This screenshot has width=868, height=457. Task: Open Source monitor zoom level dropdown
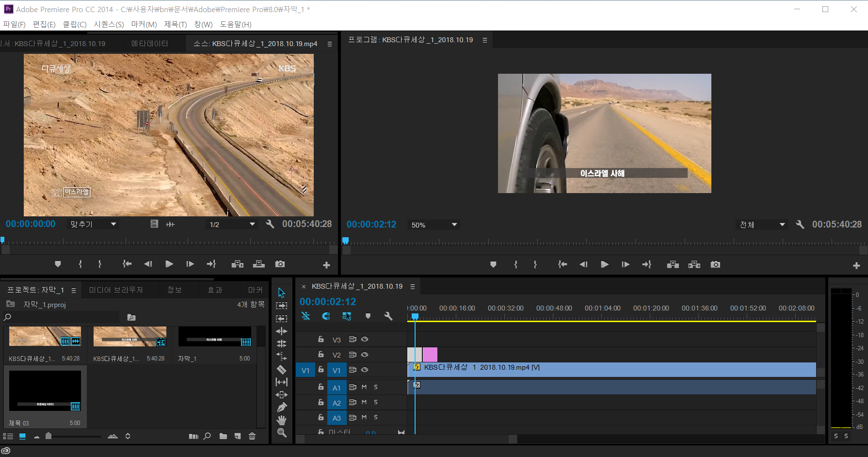(93, 224)
